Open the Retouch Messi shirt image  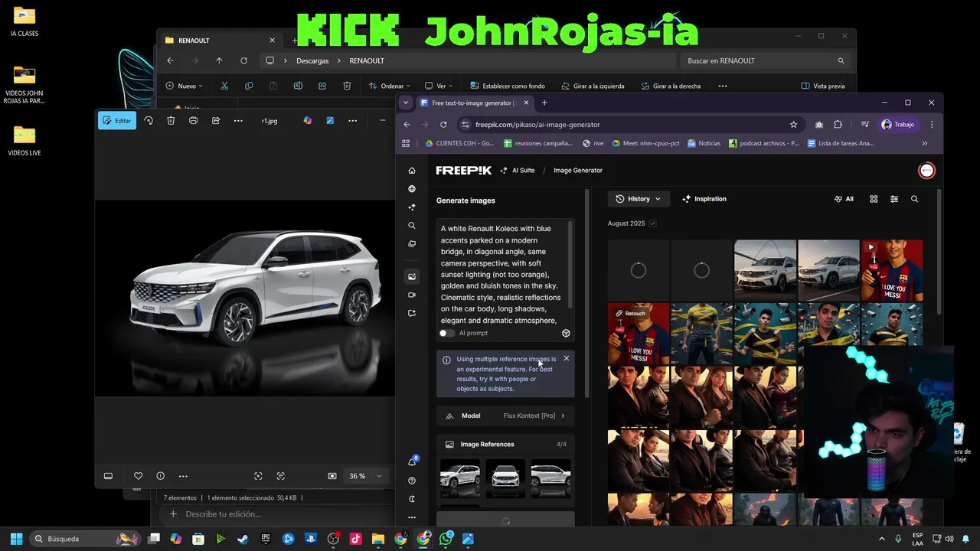(639, 334)
